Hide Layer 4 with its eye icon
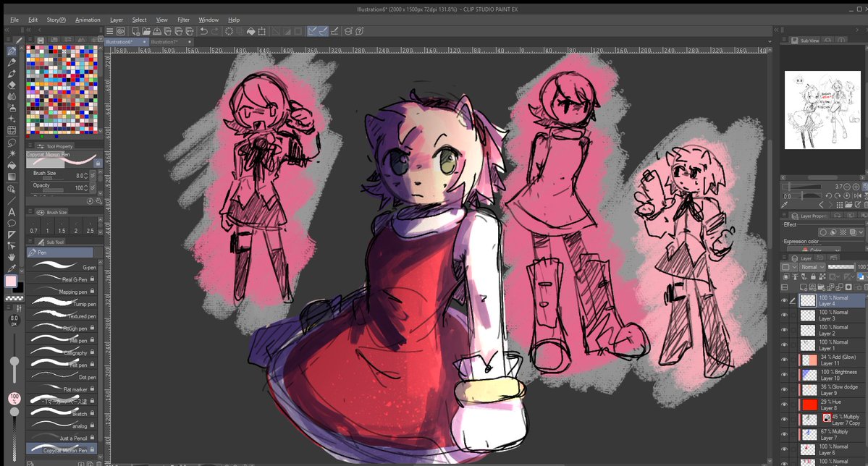 785,300
